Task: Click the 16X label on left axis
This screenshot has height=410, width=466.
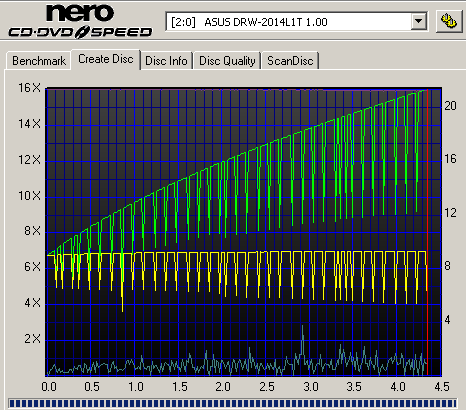Action: tap(29, 88)
